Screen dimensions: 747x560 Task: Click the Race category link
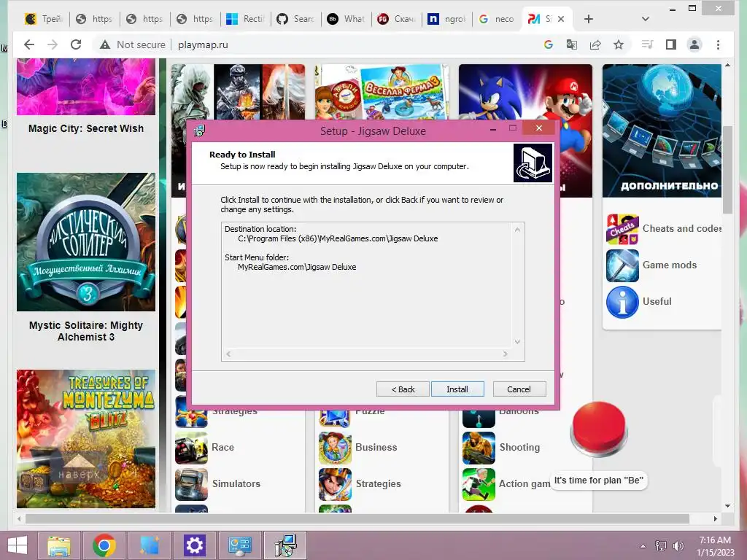click(x=222, y=447)
